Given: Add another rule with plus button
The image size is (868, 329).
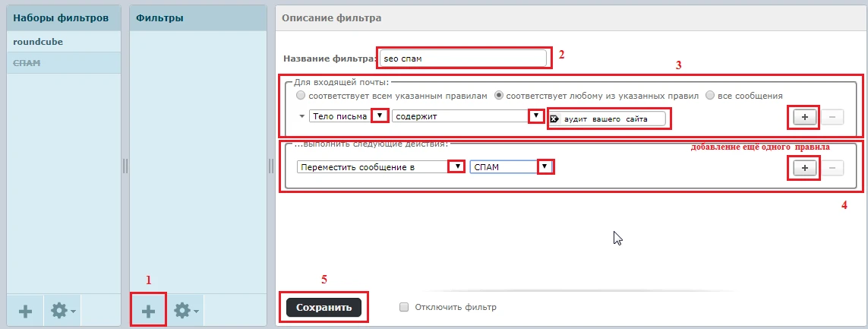Looking at the screenshot, I should tap(805, 118).
